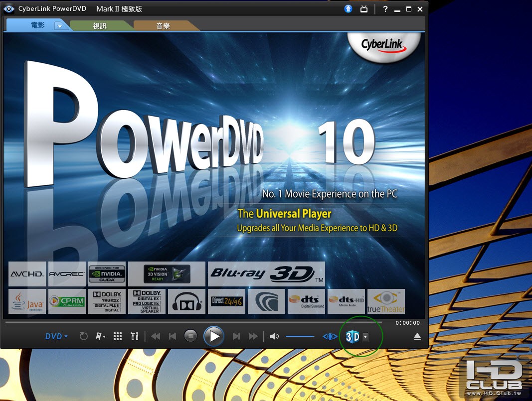Stop playback

pyautogui.click(x=190, y=336)
